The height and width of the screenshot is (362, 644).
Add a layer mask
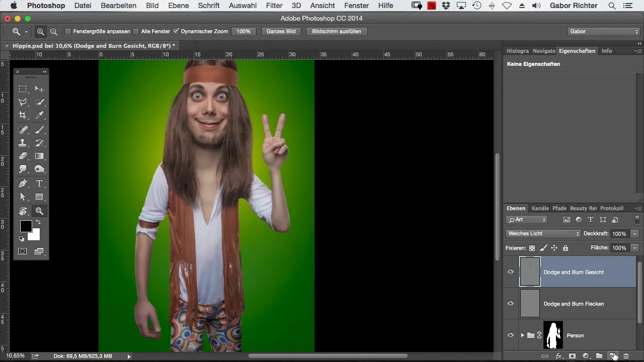[572, 356]
